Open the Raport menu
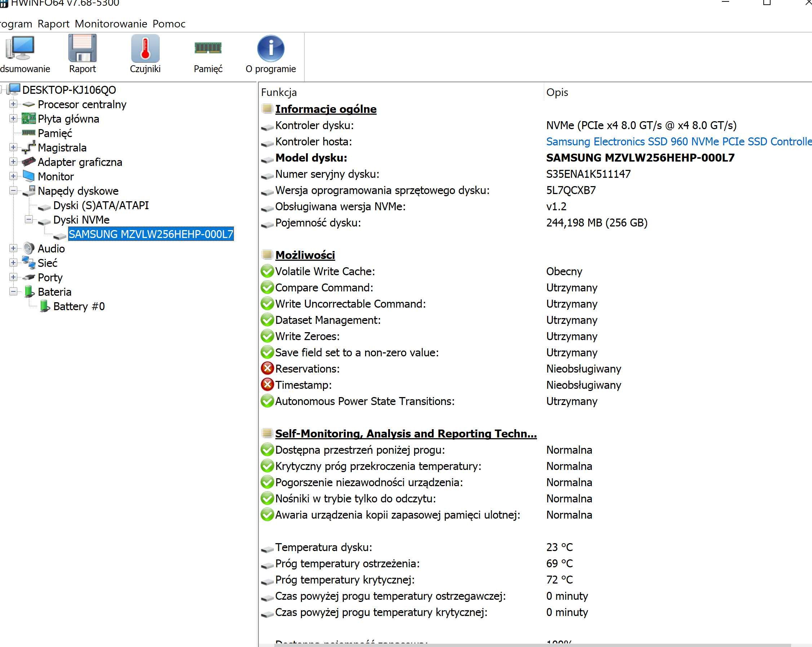The width and height of the screenshot is (812, 647). [x=53, y=24]
